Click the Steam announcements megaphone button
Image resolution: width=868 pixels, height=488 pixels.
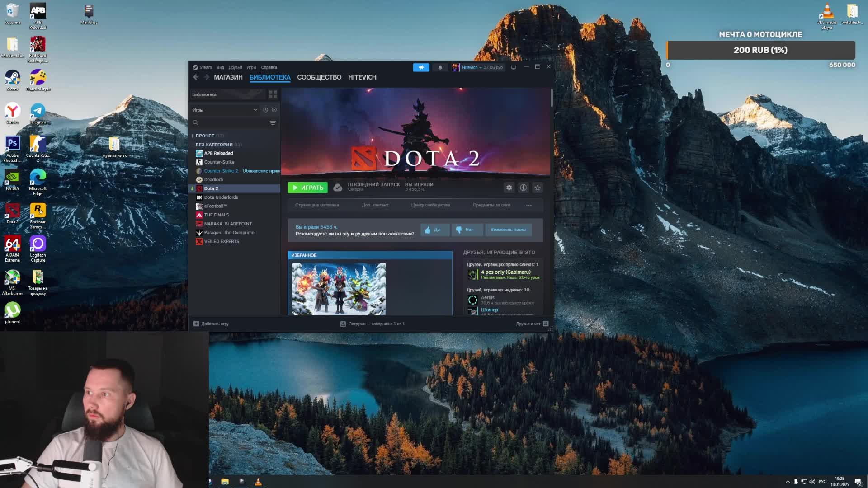click(x=421, y=67)
